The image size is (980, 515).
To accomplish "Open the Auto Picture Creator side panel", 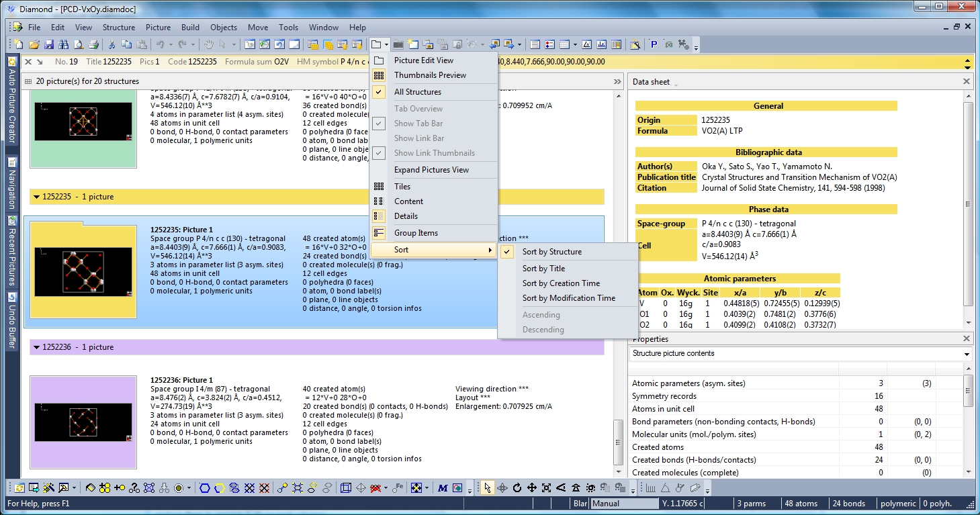I will coord(11,101).
